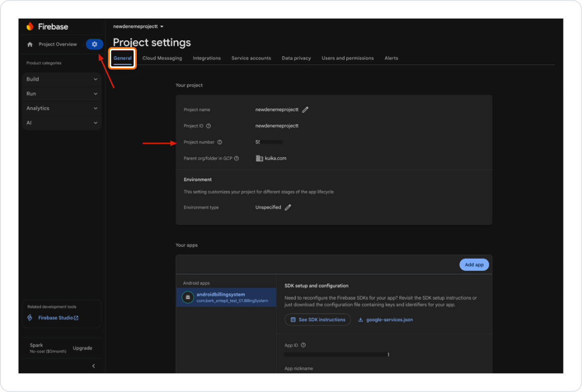
Task: Edit project name with pencil icon
Action: [x=305, y=110]
